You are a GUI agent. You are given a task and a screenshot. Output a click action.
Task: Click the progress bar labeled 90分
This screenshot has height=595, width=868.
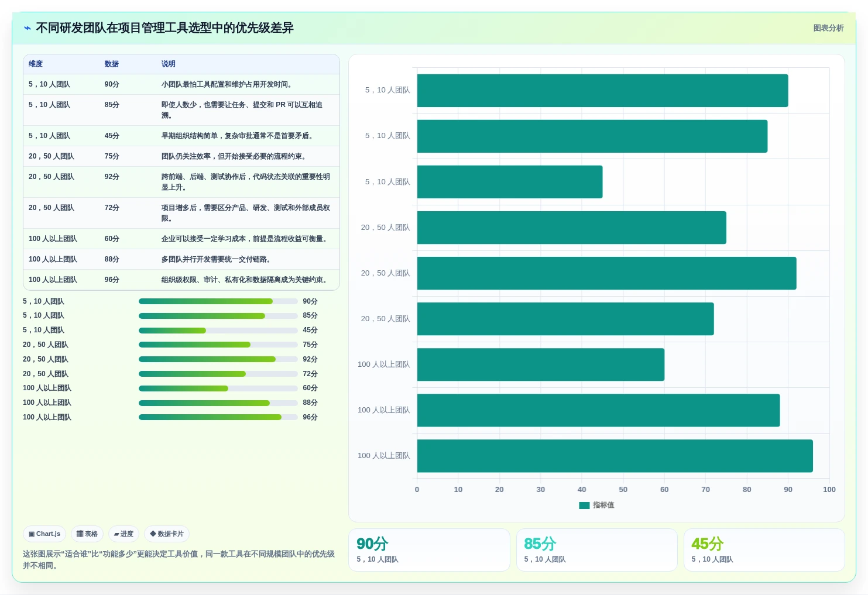[218, 301]
